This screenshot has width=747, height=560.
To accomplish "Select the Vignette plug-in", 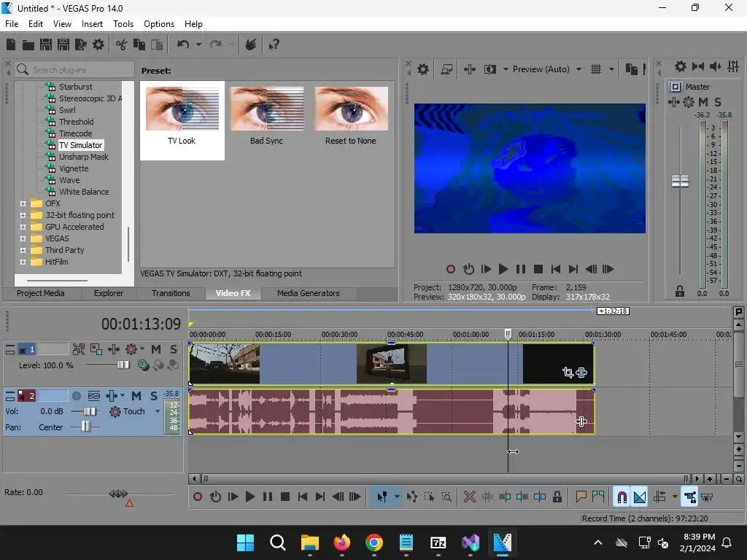I will (x=74, y=168).
